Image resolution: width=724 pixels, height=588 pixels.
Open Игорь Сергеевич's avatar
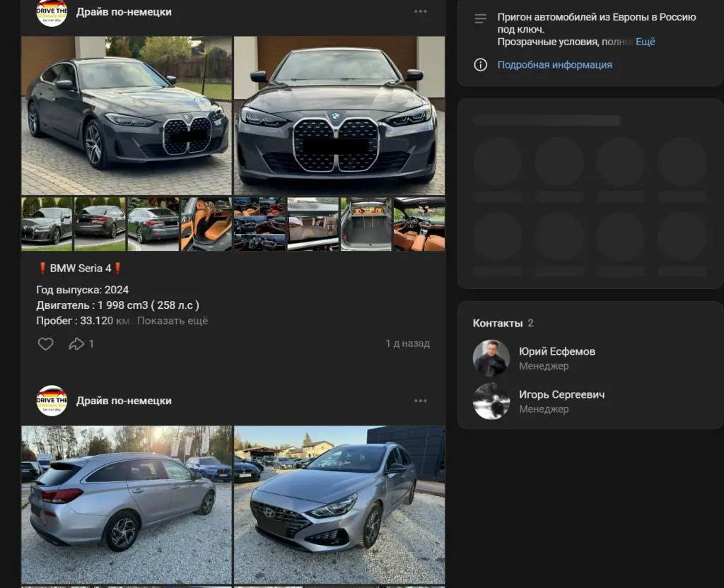click(491, 401)
